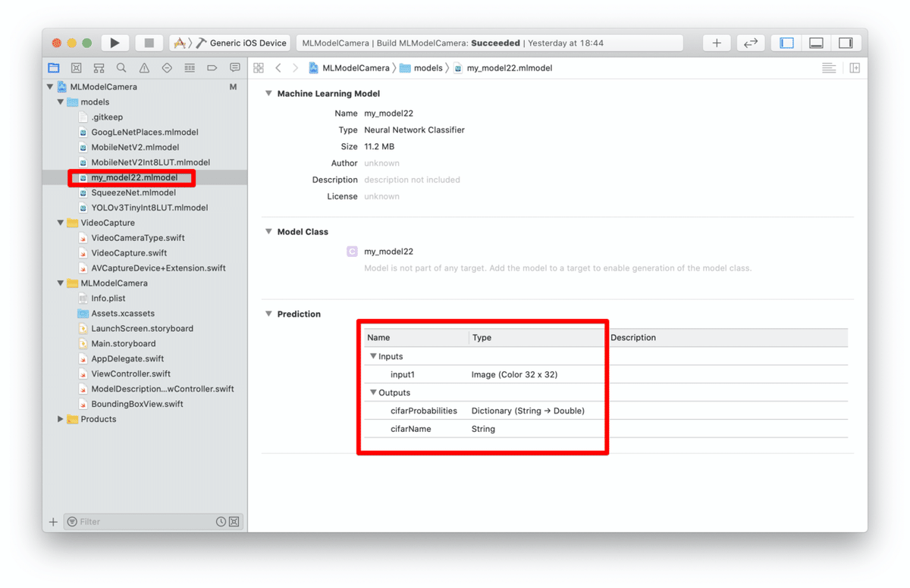Open Assets.xcassets
Image resolution: width=910 pixels, height=588 pixels.
coord(123,313)
